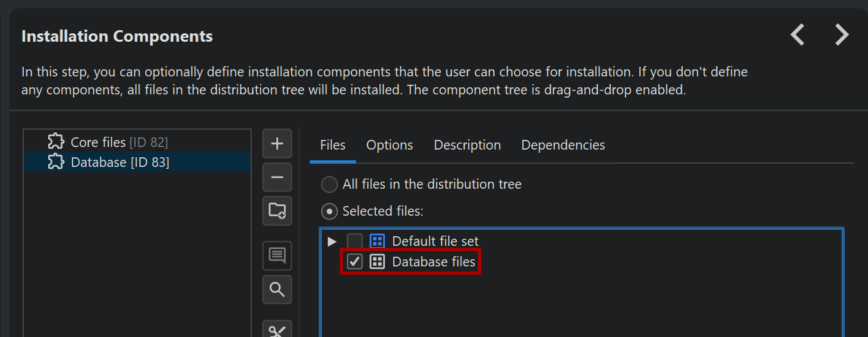Open the Dependencies tab
The image size is (868, 337).
(x=563, y=145)
